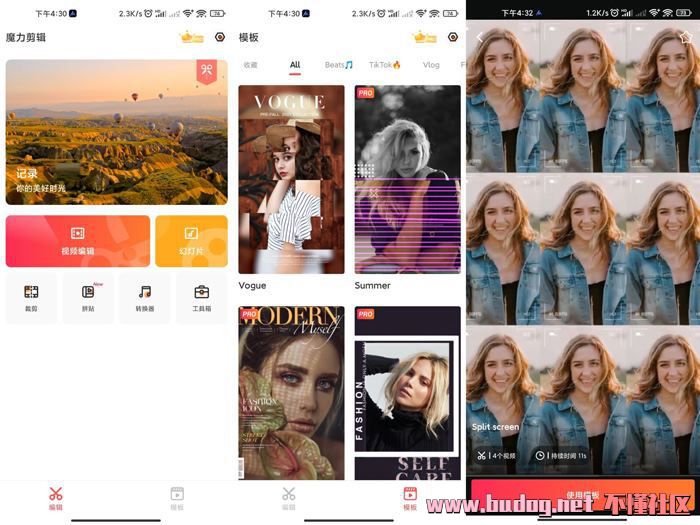Switch to the Beats tab

coord(338,65)
